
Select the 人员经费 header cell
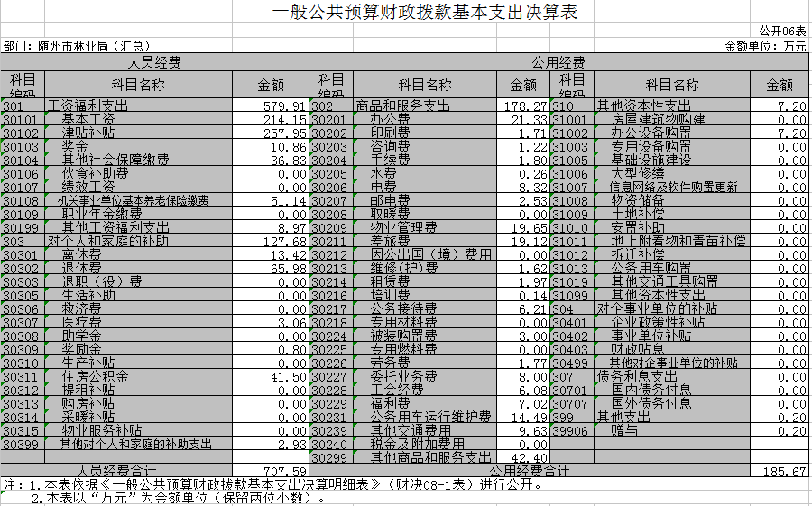154,62
